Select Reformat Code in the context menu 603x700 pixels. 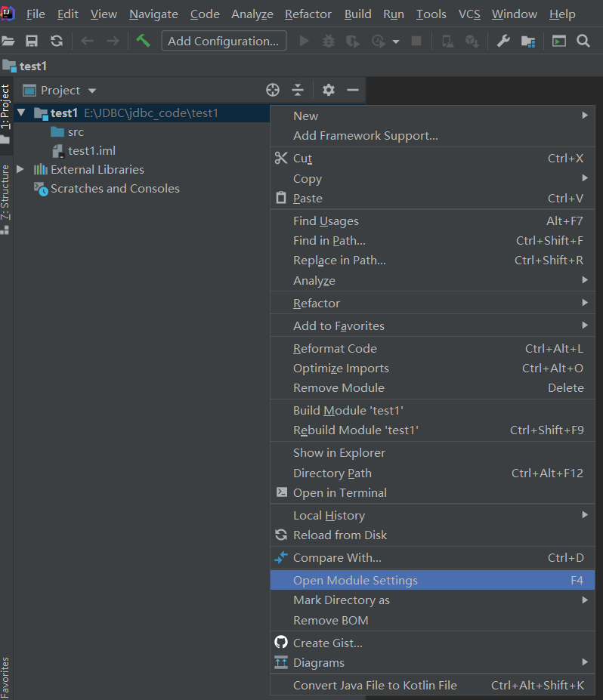coord(335,348)
